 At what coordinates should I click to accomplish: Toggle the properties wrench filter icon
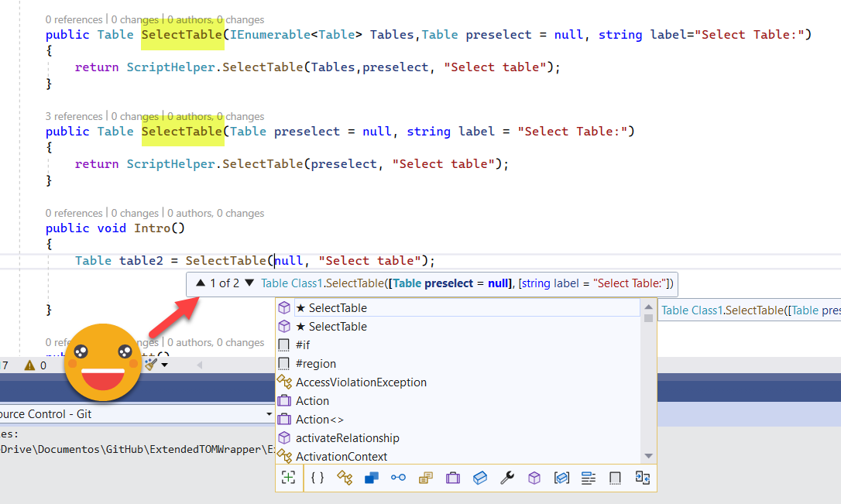(507, 478)
